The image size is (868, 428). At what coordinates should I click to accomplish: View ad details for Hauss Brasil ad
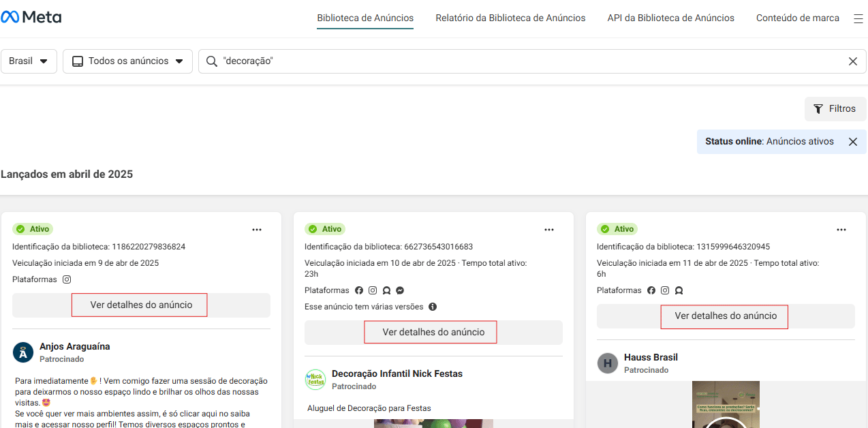coord(726,316)
